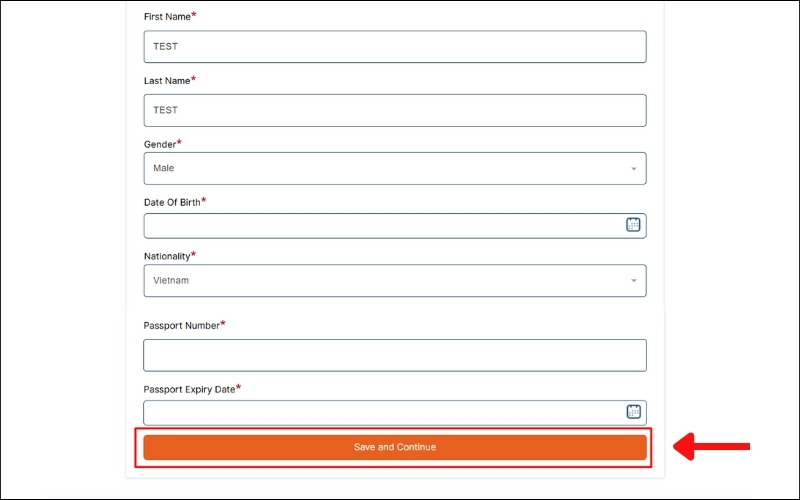
Task: Click the Passport Number label
Action: tap(181, 325)
